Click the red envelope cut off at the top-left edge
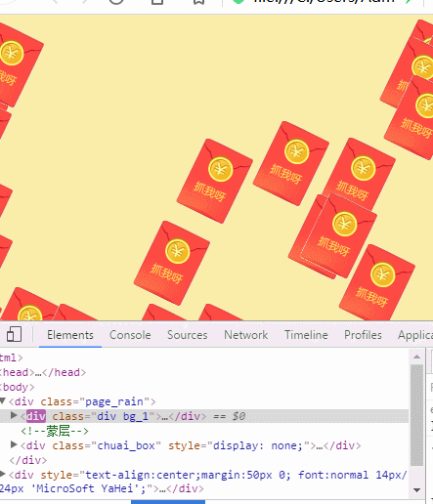The width and height of the screenshot is (433, 504). click(17, 64)
